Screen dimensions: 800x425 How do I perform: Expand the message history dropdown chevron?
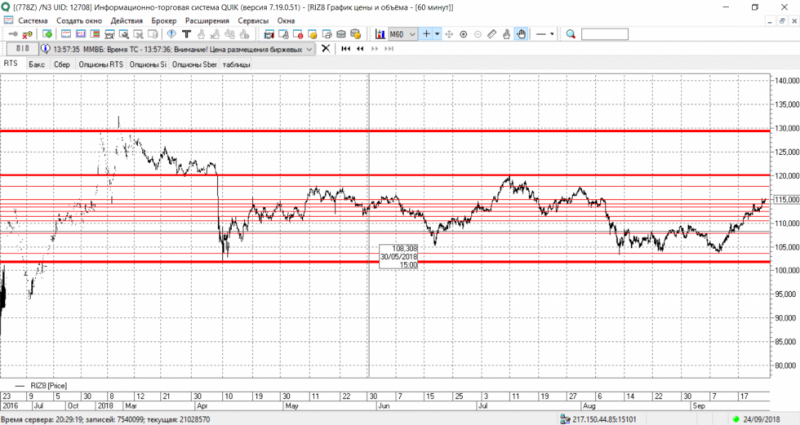(309, 49)
